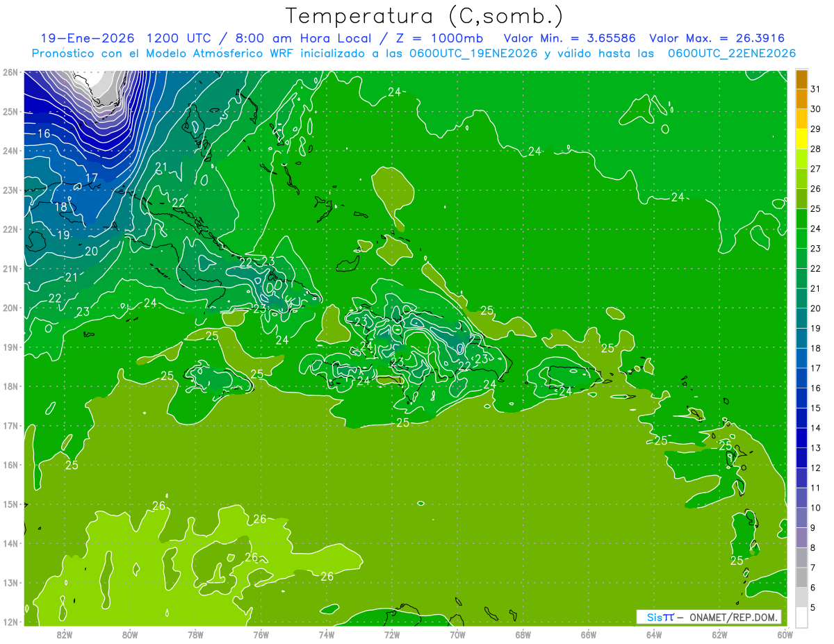Click the '72W' longitude axis label
The image size is (834, 644).
[392, 634]
